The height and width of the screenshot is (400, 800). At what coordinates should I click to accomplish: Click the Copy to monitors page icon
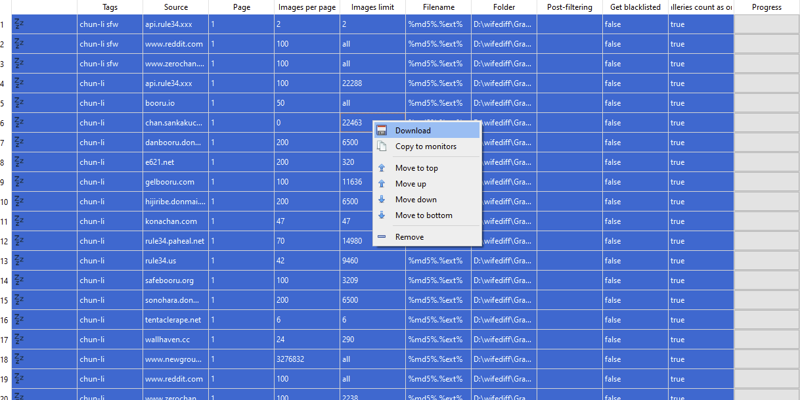tap(382, 146)
